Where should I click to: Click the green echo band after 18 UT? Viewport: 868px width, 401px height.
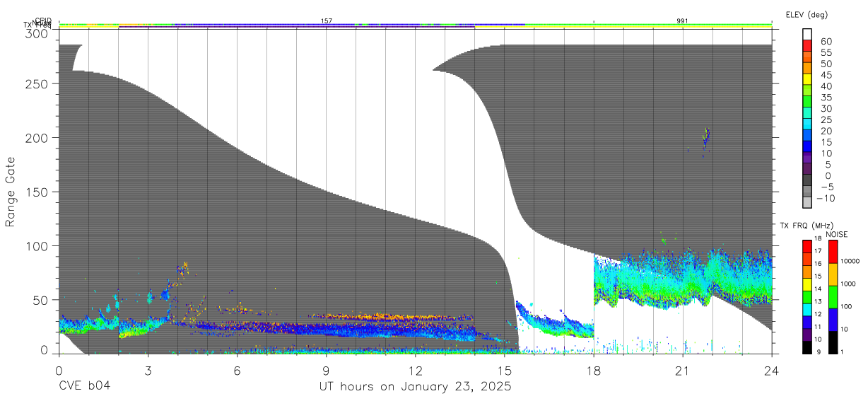[682, 279]
